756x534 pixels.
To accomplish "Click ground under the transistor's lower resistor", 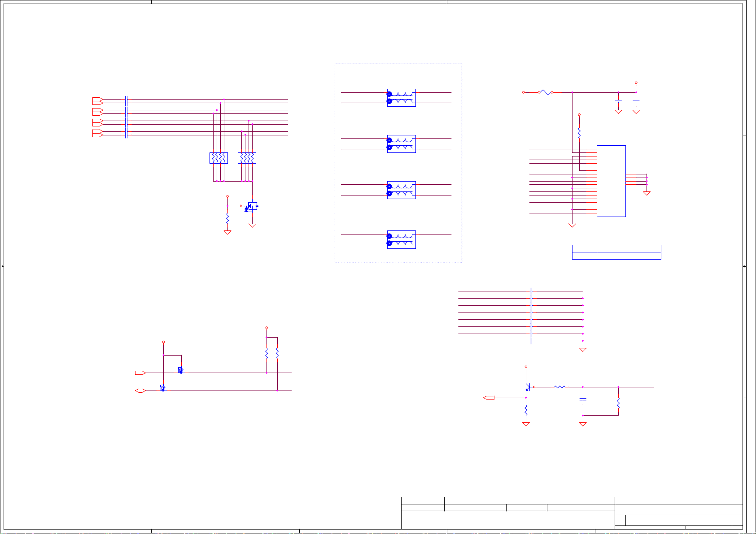I will point(526,424).
